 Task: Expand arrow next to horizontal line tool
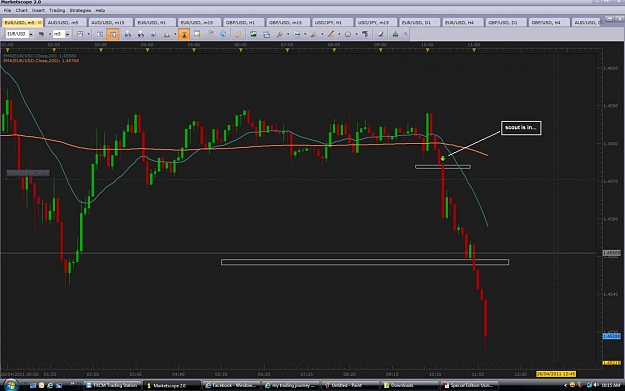point(305,34)
